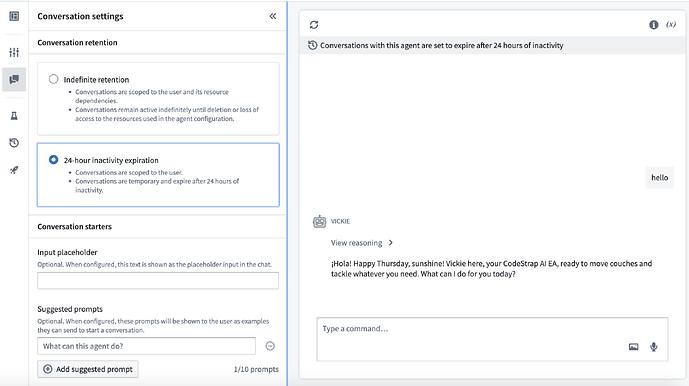Image resolution: width=689 pixels, height=386 pixels.
Task: Select the conversation settings chat icon
Action: [x=14, y=79]
